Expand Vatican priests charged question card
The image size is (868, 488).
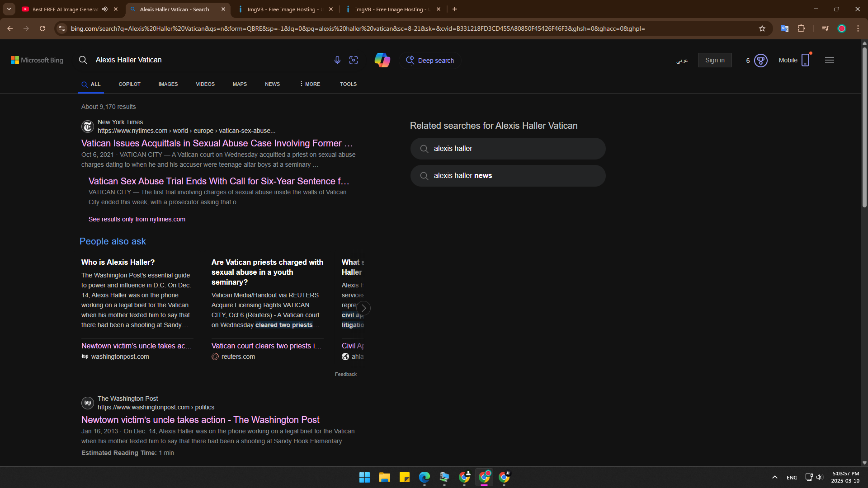267,272
